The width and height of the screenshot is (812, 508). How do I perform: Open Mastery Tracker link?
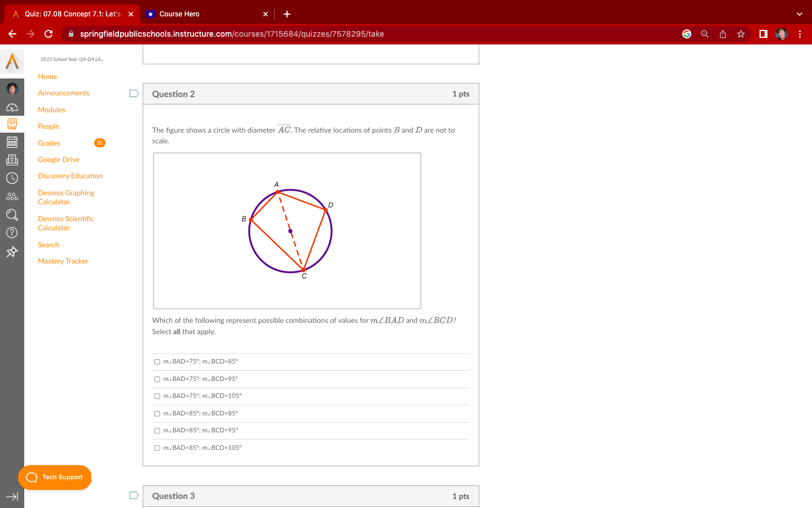click(63, 261)
